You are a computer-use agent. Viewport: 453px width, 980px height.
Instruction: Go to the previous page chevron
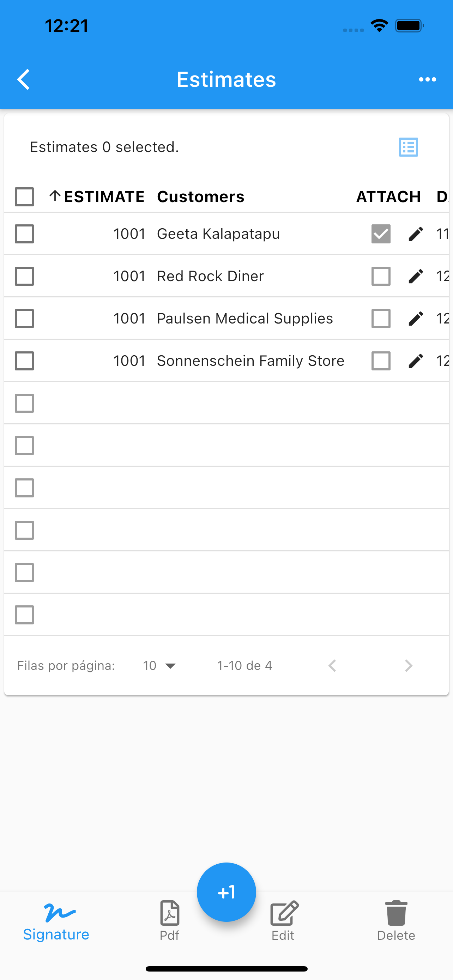(332, 666)
